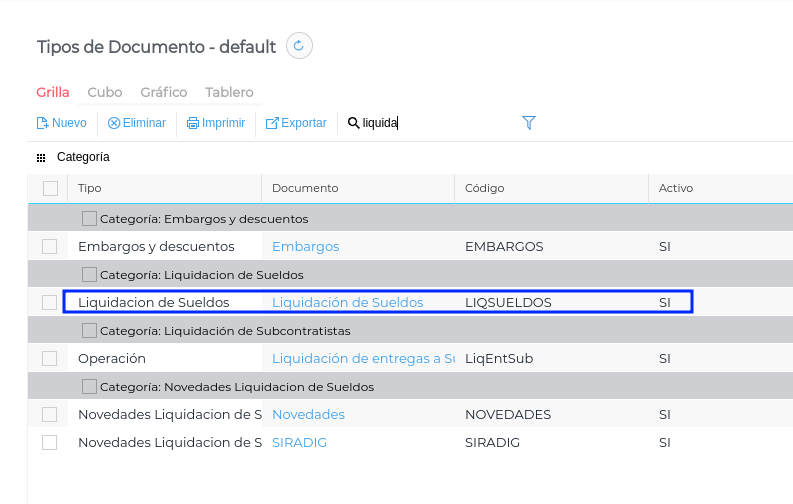Click the grid dots icon beside Categoría
The height and width of the screenshot is (504, 793).
click(41, 157)
